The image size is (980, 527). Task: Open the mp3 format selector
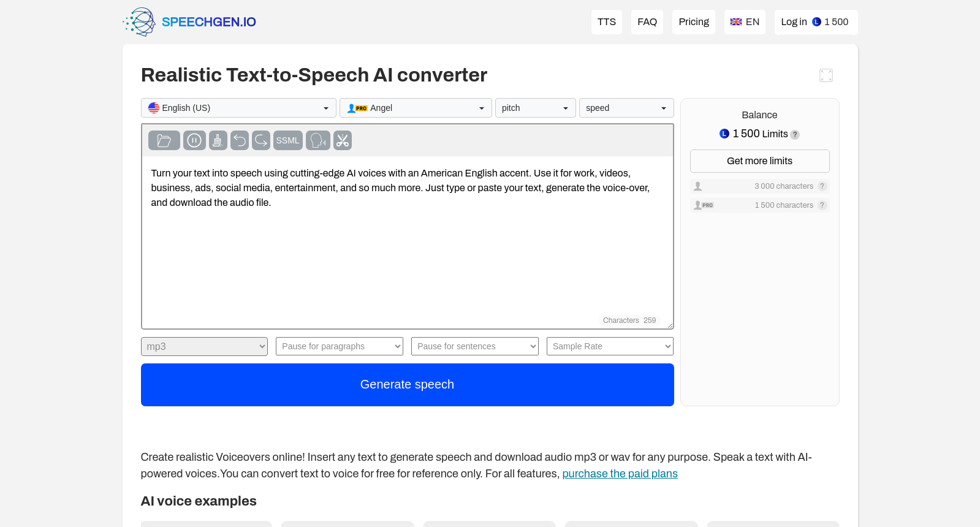point(204,346)
